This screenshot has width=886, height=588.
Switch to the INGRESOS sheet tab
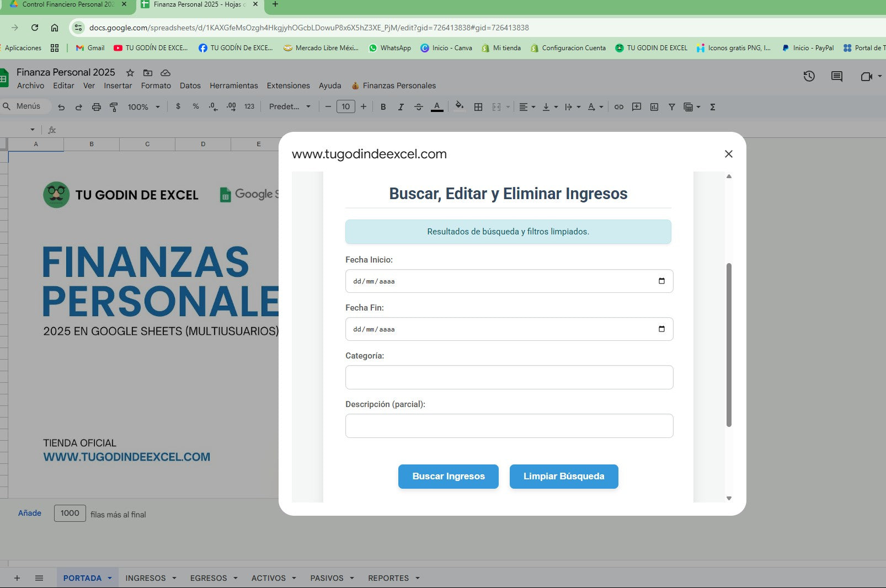[x=146, y=578]
